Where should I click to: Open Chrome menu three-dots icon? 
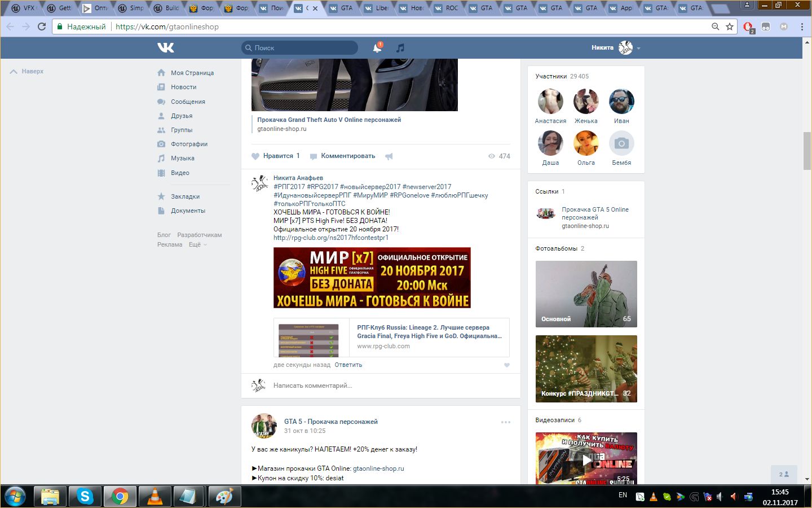click(802, 27)
